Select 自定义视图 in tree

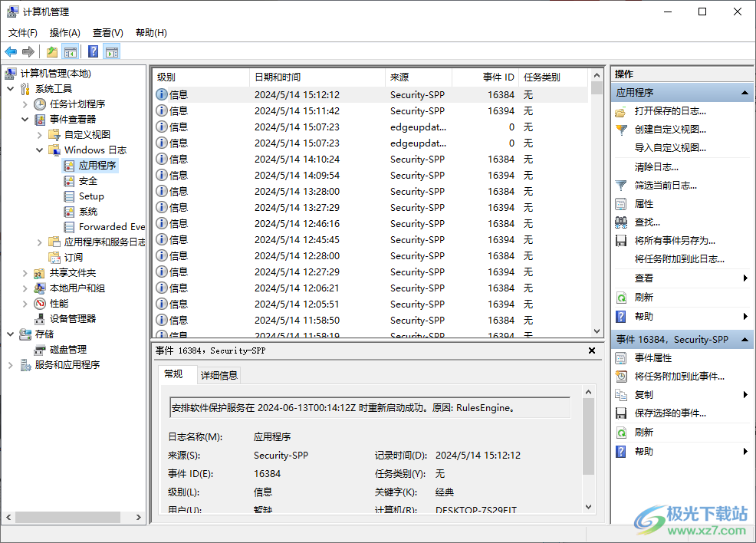pyautogui.click(x=87, y=134)
